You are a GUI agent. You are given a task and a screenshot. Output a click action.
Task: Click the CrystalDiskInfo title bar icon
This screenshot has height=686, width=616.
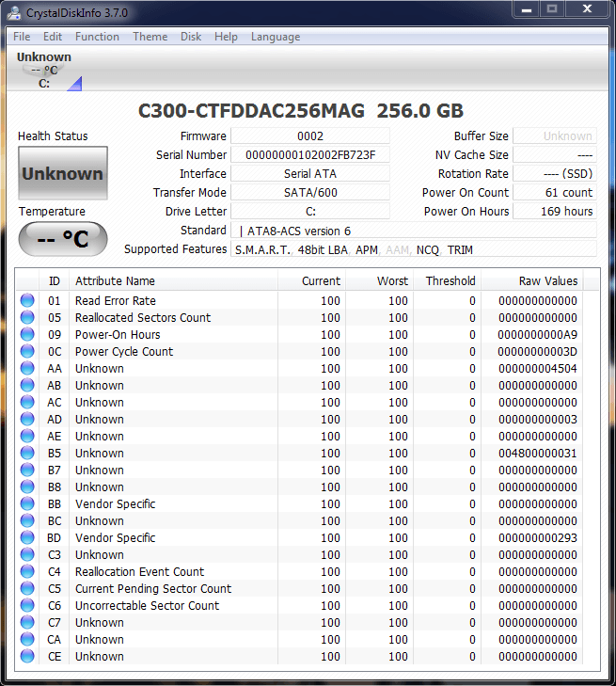coord(14,12)
